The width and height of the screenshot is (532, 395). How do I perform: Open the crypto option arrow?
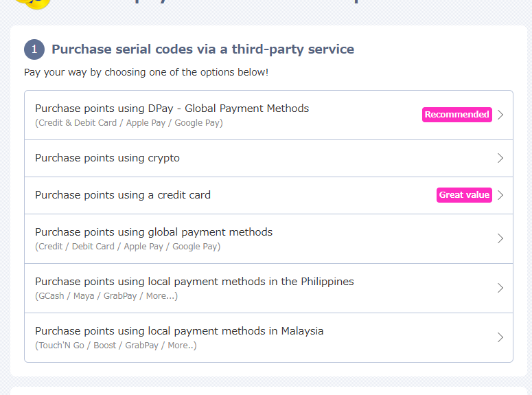pyautogui.click(x=500, y=158)
